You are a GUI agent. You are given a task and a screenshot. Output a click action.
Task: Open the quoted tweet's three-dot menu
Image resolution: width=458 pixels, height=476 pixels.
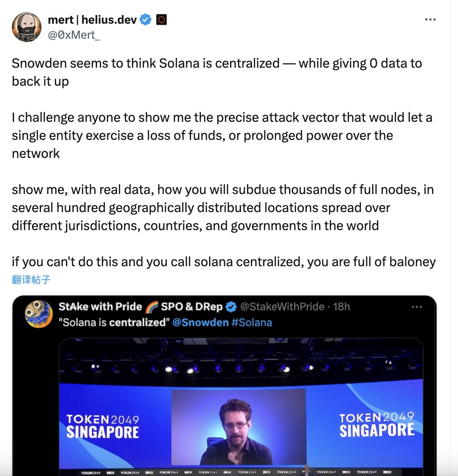(417, 307)
